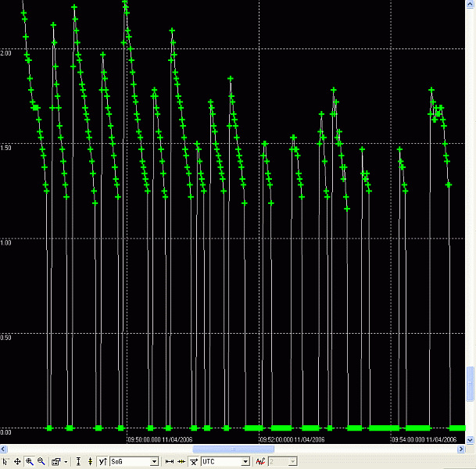Stretch the vertical axis scale
Viewport: 476px width, 469px height.
79,462
